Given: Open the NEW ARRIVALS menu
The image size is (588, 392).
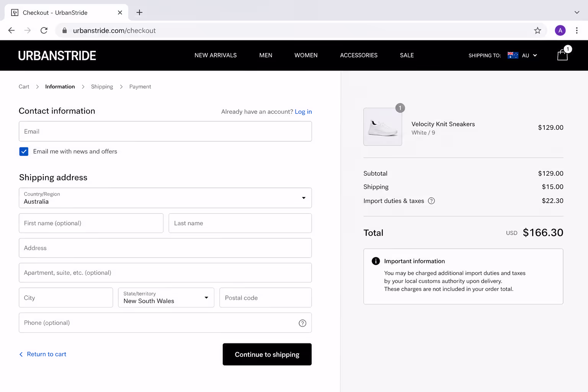Looking at the screenshot, I should pyautogui.click(x=216, y=56).
